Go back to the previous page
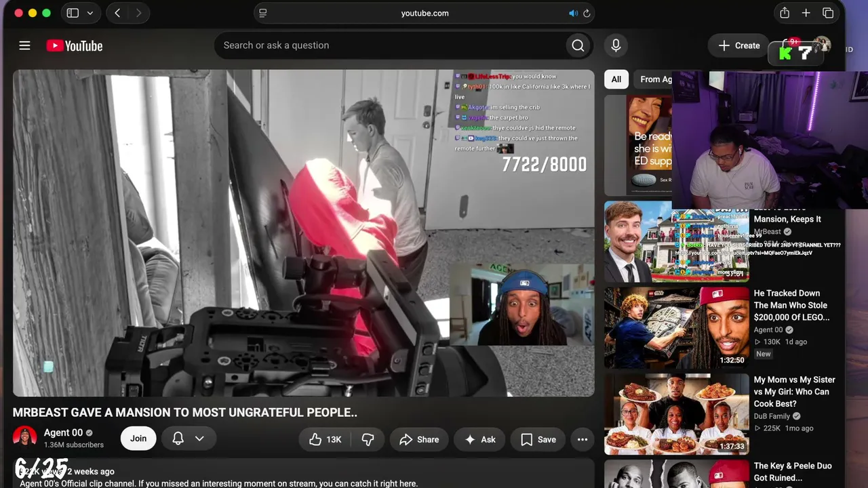Screen dimensions: 868x488 coord(117,13)
